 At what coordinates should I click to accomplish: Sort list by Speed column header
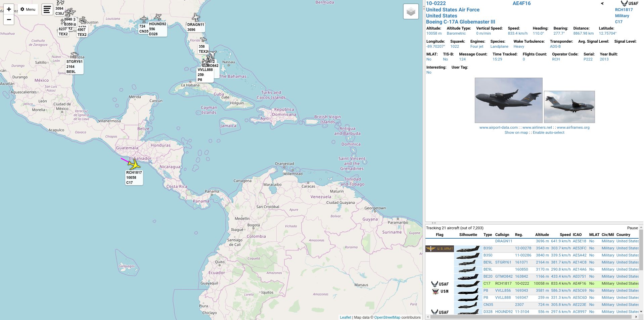click(x=565, y=235)
